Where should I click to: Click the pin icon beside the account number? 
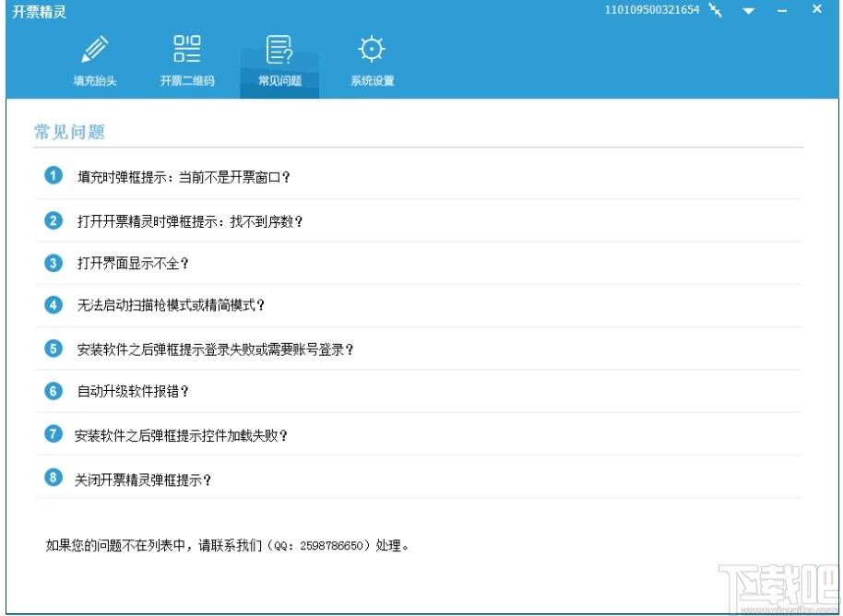pyautogui.click(x=716, y=9)
